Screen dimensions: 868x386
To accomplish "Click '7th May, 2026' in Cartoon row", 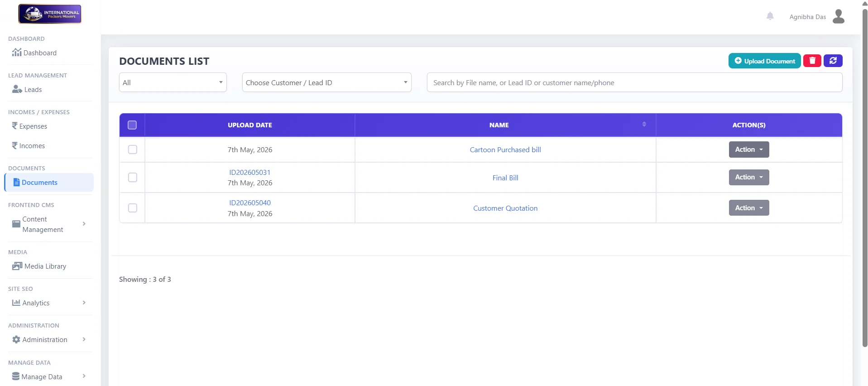I will pyautogui.click(x=250, y=150).
